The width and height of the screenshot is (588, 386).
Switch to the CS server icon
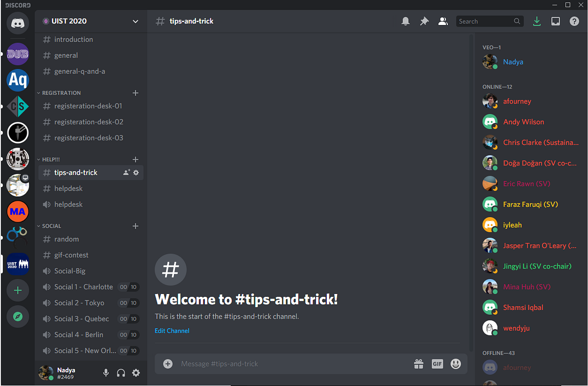point(18,106)
